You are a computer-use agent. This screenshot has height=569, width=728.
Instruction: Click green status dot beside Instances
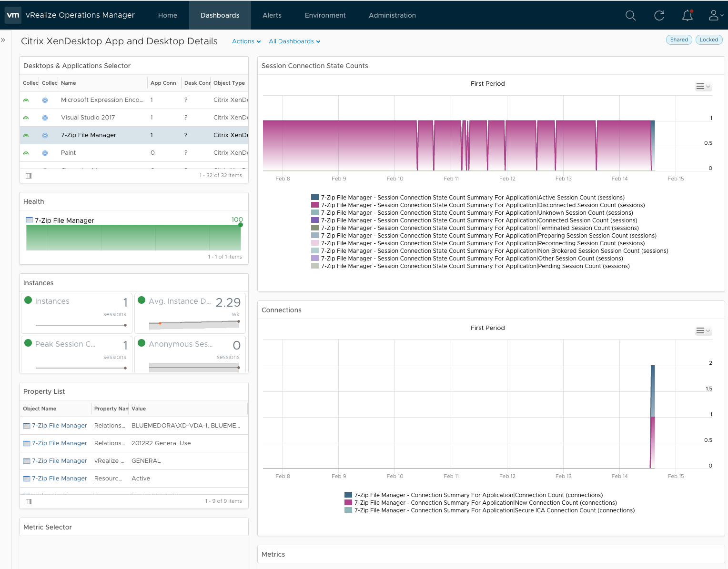28,300
